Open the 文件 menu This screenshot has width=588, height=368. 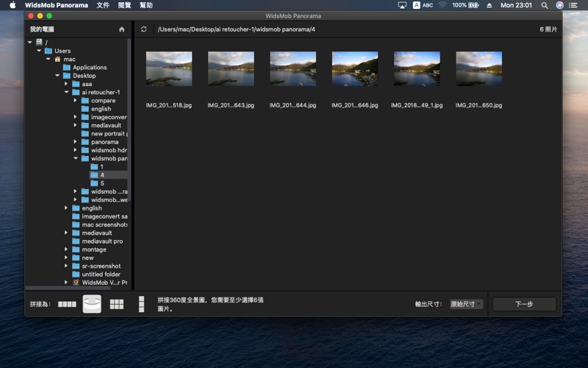tap(103, 5)
